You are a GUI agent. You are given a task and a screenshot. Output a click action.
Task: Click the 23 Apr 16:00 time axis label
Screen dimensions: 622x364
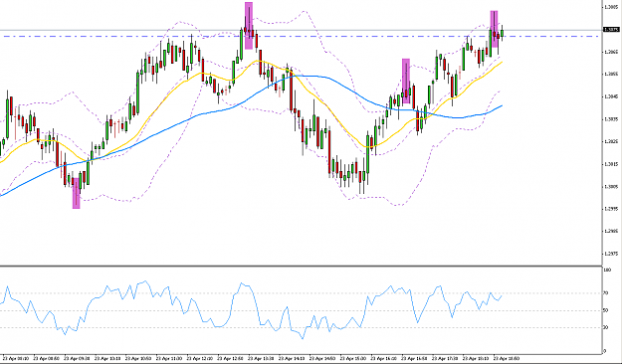pos(383,358)
